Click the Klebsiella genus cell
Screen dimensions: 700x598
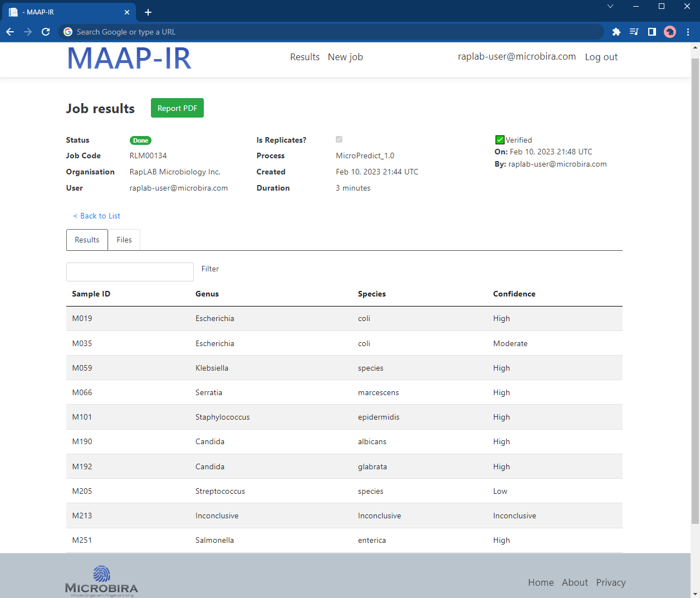pyautogui.click(x=212, y=368)
